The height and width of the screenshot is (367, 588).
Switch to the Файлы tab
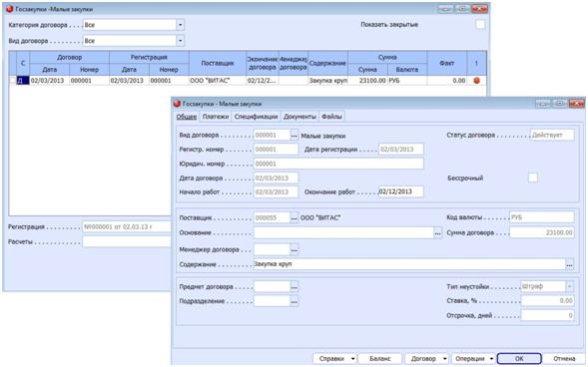pos(331,117)
